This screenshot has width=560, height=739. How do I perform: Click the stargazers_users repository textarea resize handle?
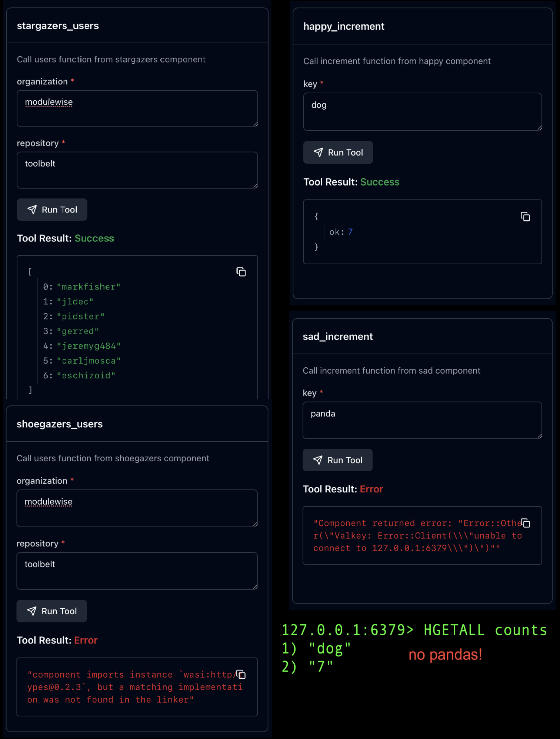pyautogui.click(x=255, y=186)
